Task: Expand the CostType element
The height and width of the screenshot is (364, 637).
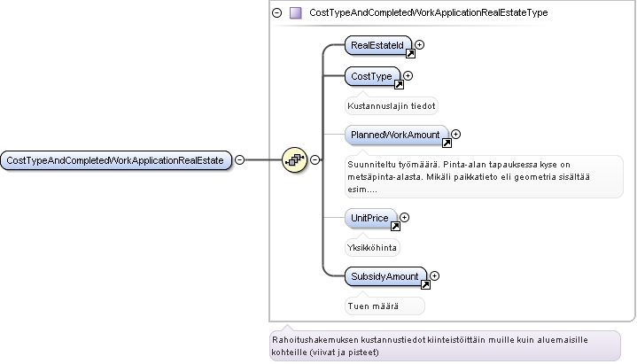Action: point(408,75)
